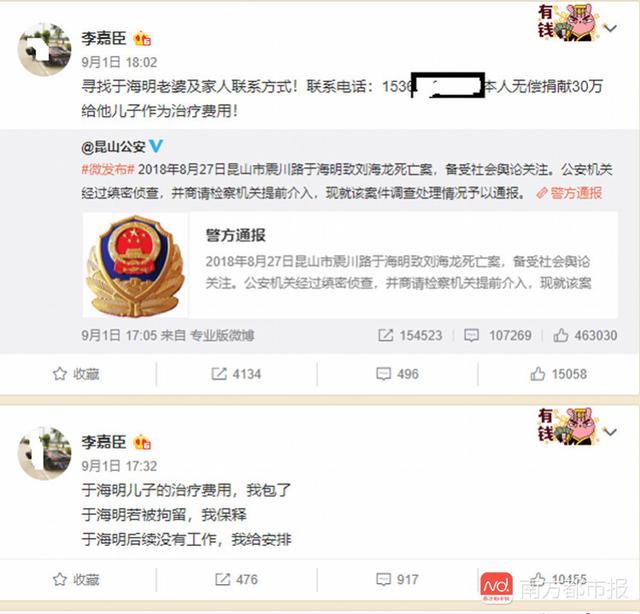640x614 pixels.
Task: Click 李嘉臣 username on second post
Action: point(104,442)
